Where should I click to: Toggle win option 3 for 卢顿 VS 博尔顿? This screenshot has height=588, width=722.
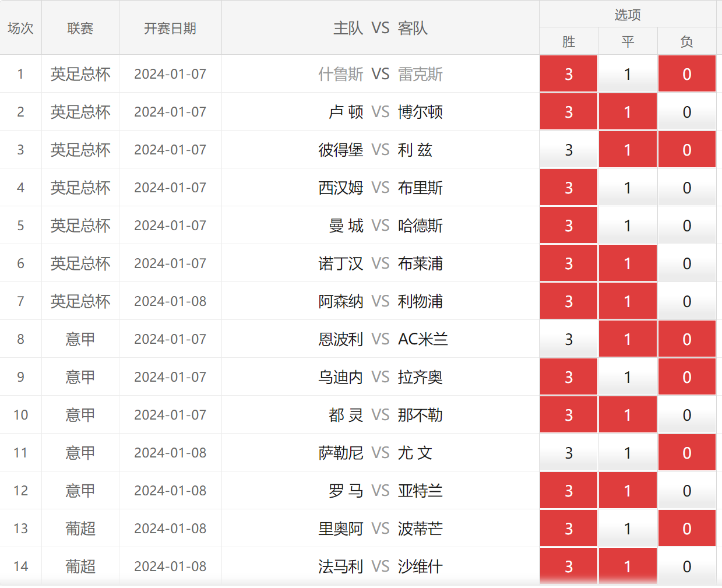(569, 112)
